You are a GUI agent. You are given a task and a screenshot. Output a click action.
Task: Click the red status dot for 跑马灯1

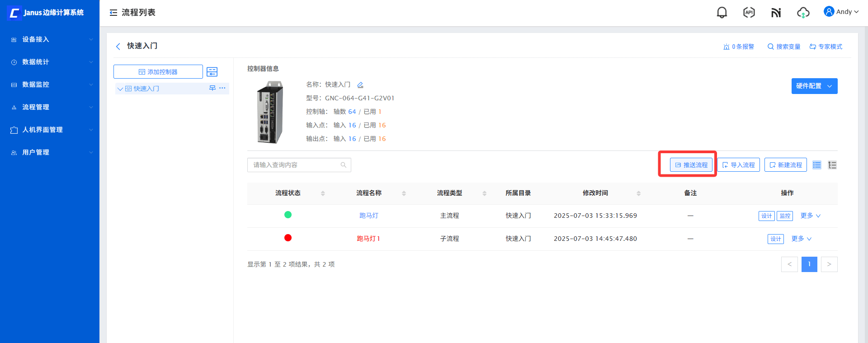point(288,238)
